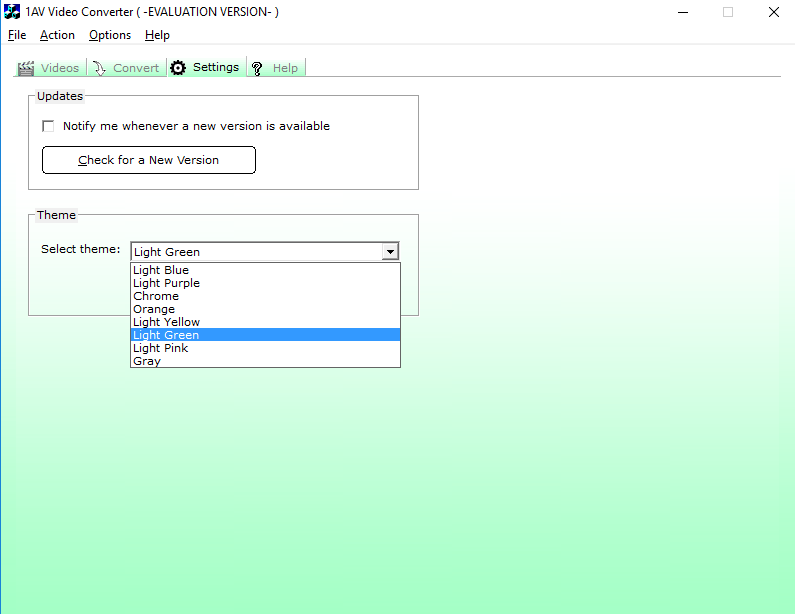Click the Settings gear icon
Viewport: 795px width, 614px height.
point(178,67)
